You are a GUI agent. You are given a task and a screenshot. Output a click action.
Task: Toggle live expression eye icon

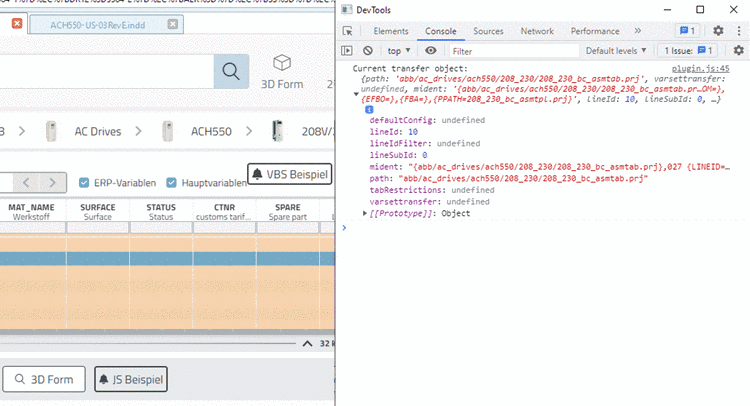(x=430, y=50)
